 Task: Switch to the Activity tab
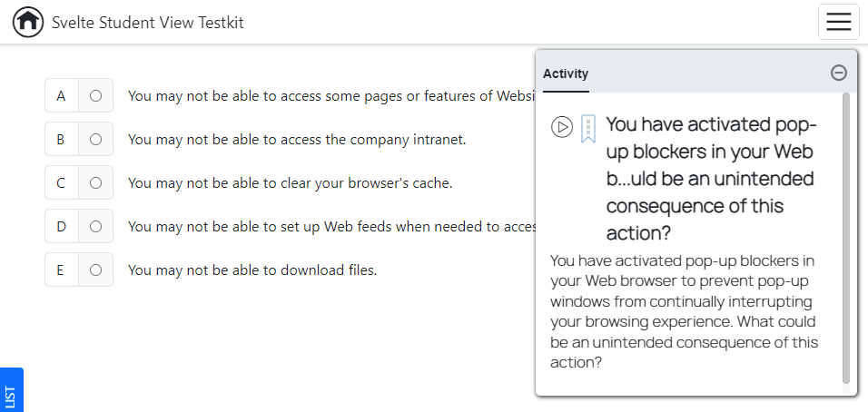[566, 74]
